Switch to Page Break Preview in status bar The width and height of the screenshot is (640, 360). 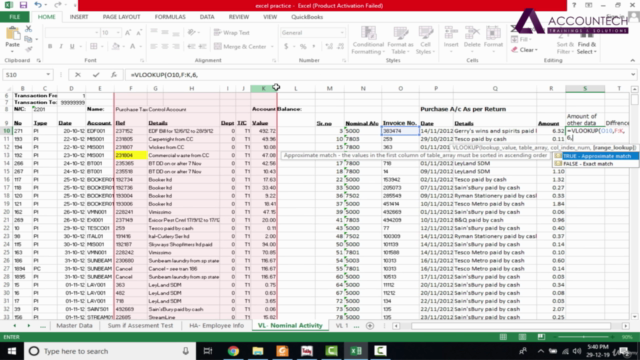(x=541, y=337)
